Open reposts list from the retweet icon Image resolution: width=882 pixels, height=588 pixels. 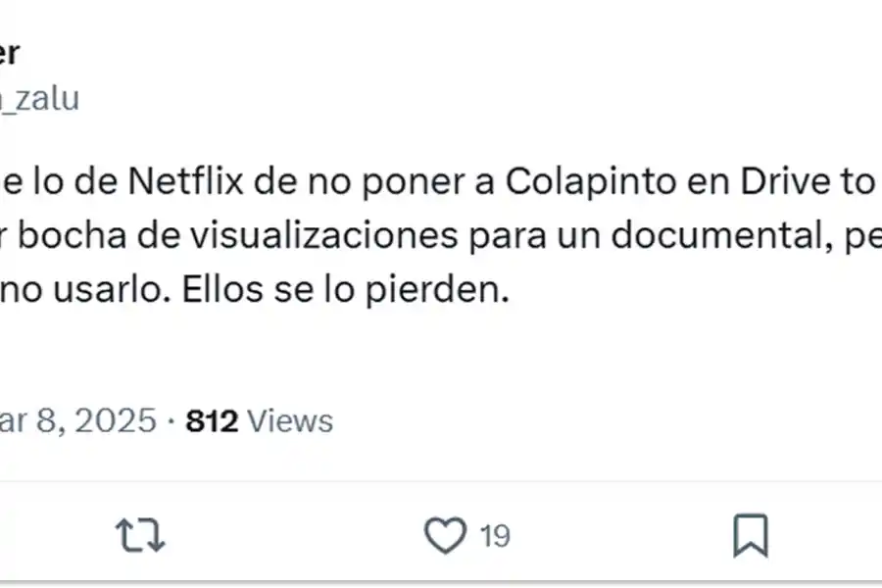pos(140,536)
